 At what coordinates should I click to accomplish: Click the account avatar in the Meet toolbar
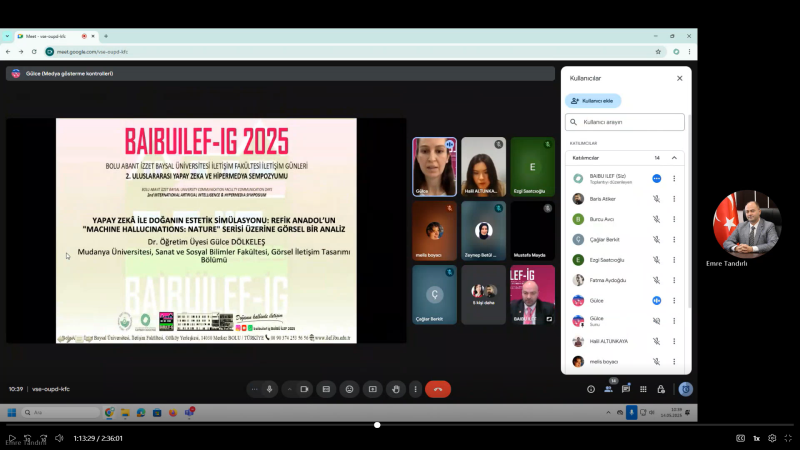(686, 389)
